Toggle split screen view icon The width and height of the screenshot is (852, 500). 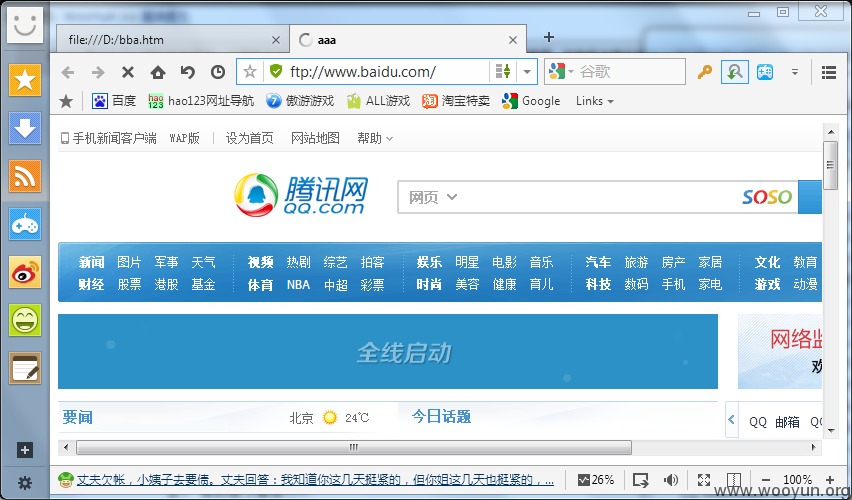click(x=734, y=480)
